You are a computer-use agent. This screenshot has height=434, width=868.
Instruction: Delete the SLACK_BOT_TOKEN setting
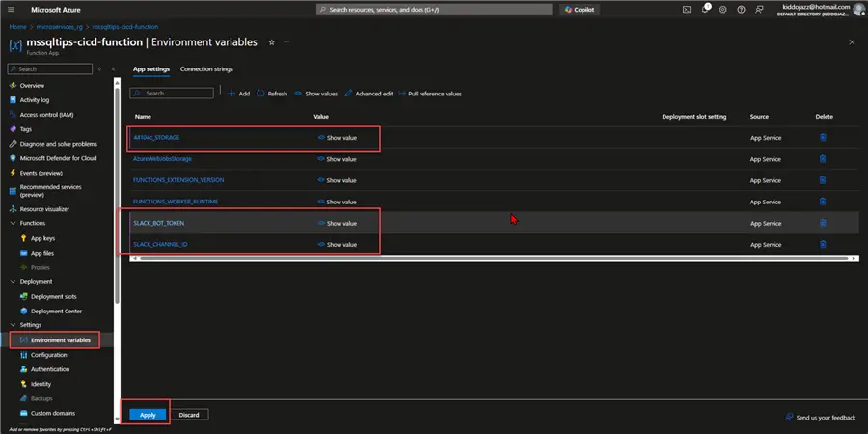point(823,223)
